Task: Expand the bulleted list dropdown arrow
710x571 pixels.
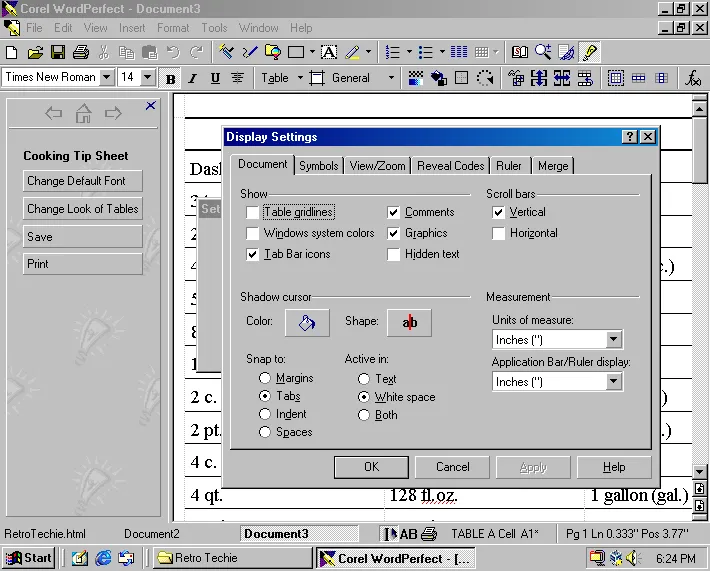Action: tap(442, 53)
